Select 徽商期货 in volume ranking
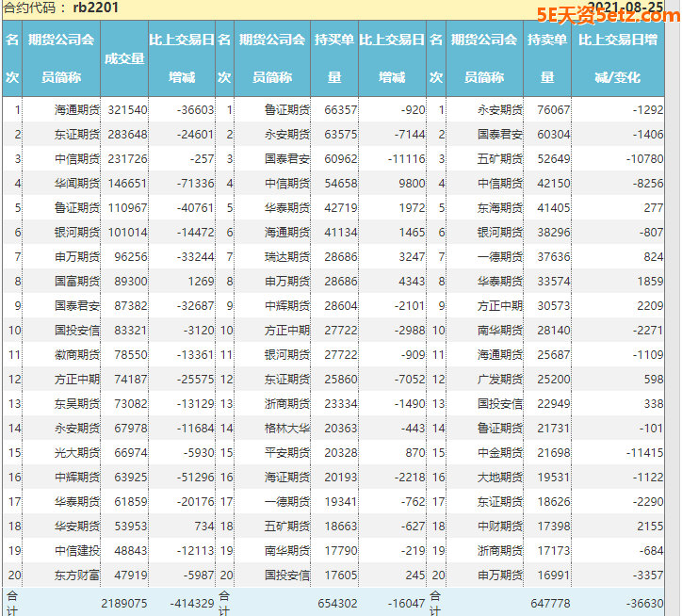The height and width of the screenshot is (616, 682). coord(77,355)
